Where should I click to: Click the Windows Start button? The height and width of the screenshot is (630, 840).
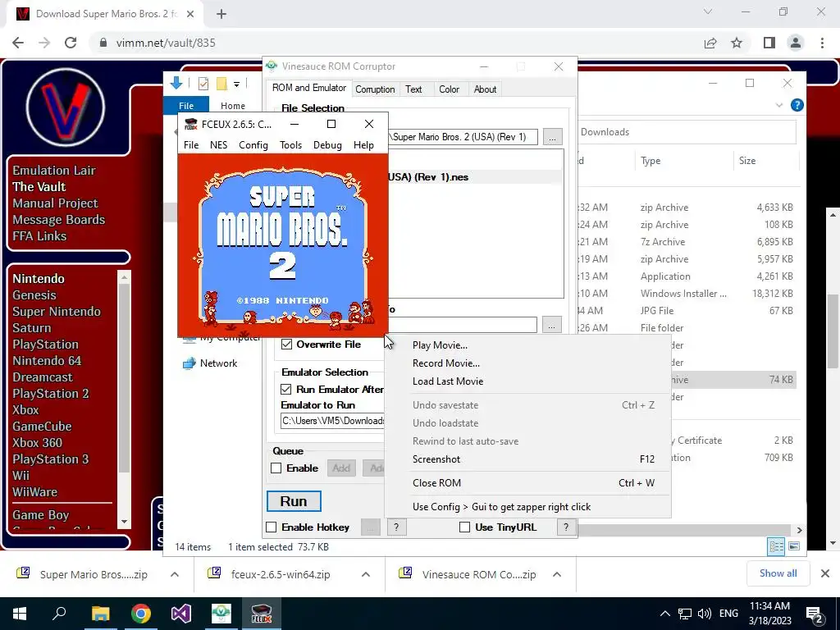[20, 614]
